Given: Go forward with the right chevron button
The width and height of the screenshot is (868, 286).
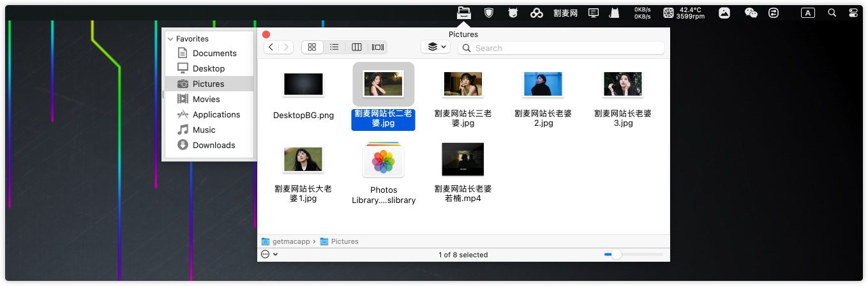Looking at the screenshot, I should pyautogui.click(x=286, y=47).
